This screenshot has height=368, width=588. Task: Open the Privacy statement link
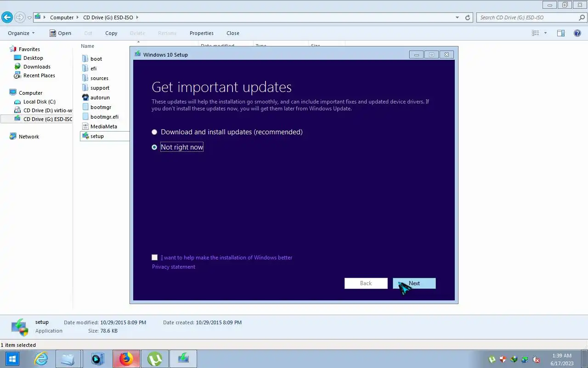(174, 267)
